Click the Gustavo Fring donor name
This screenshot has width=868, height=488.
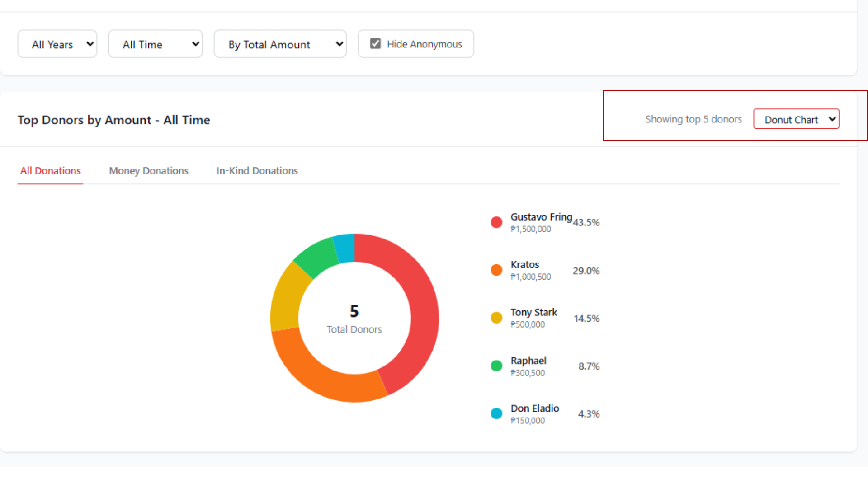pos(541,217)
